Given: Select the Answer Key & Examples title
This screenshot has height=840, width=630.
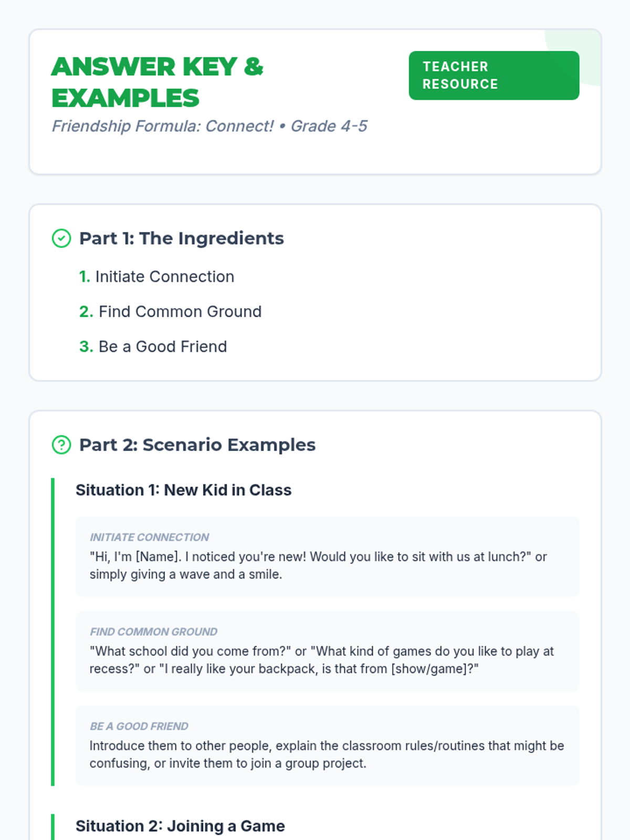Looking at the screenshot, I should [157, 82].
